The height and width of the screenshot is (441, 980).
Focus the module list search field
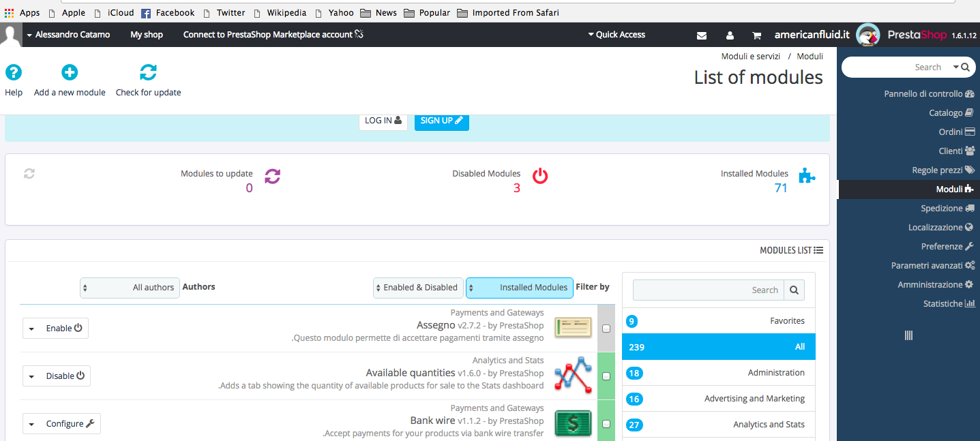click(x=708, y=290)
